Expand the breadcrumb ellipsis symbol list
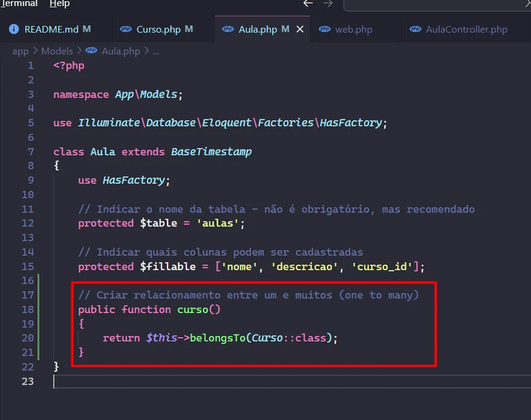Viewport: 531px width, 420px height. [156, 51]
